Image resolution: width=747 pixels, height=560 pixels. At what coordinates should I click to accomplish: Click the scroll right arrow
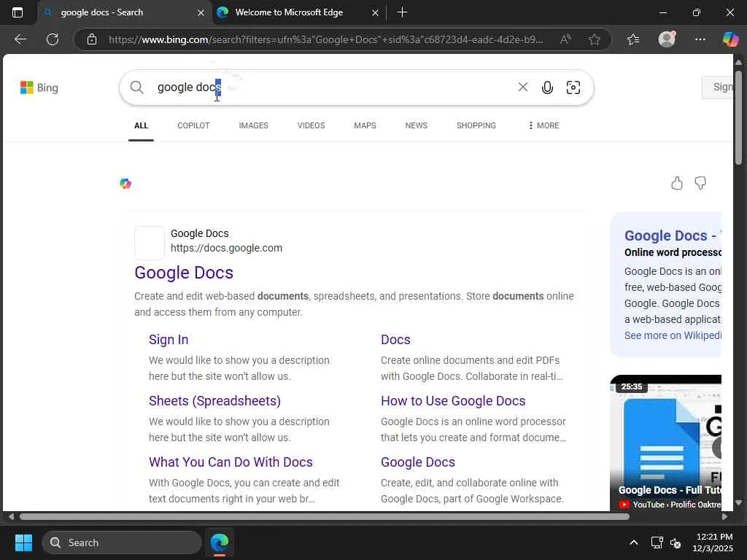click(724, 517)
